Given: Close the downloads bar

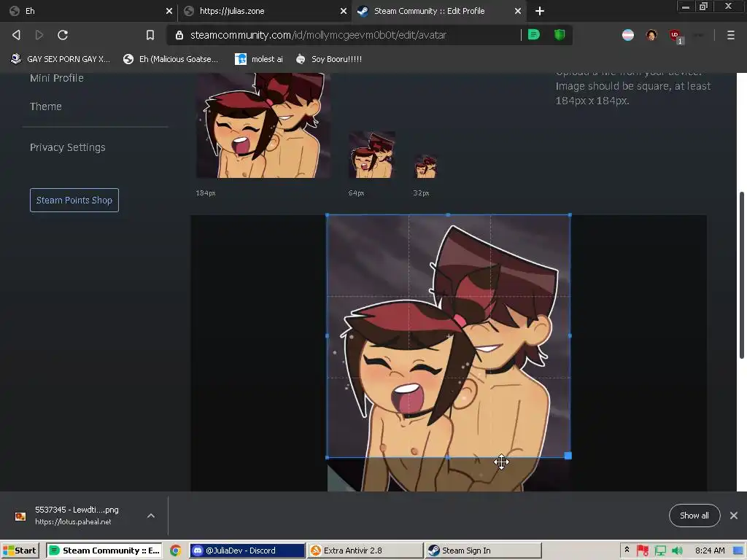Looking at the screenshot, I should point(734,516).
